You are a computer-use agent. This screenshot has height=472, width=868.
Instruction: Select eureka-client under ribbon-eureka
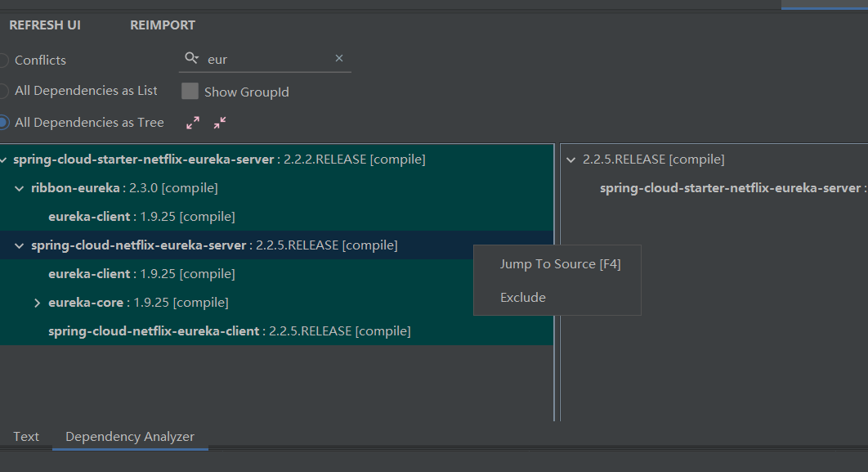tap(277, 217)
